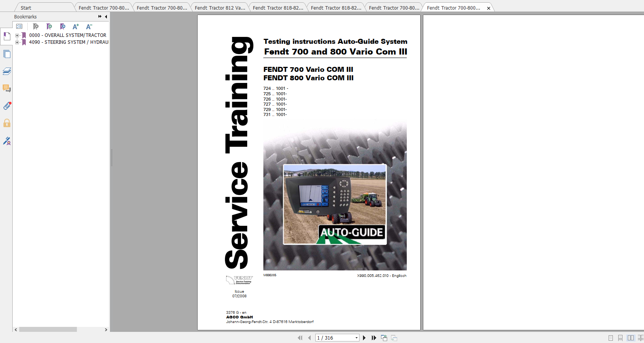Click the 'FENDT 800 Vario COM III' text

[x=308, y=78]
